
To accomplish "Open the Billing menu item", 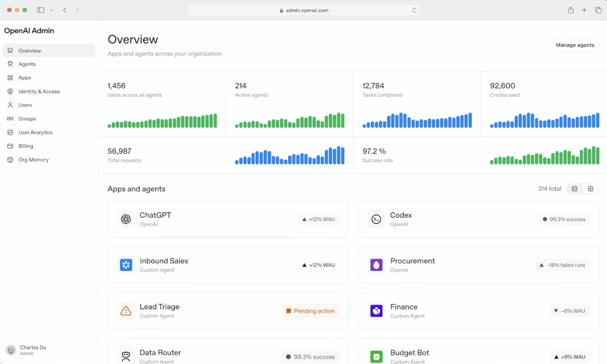I will [49, 146].
